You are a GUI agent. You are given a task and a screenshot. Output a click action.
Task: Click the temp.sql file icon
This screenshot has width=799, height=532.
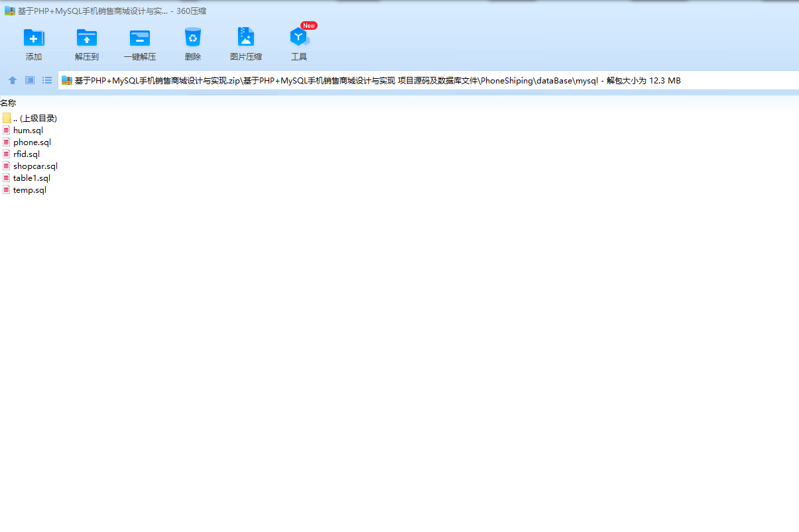coord(7,190)
